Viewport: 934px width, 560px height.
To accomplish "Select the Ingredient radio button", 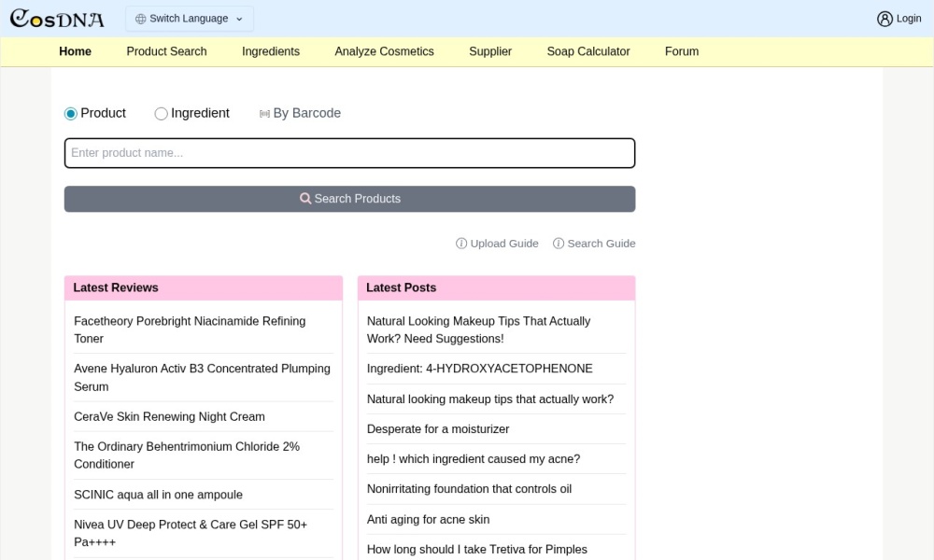I will tap(161, 114).
